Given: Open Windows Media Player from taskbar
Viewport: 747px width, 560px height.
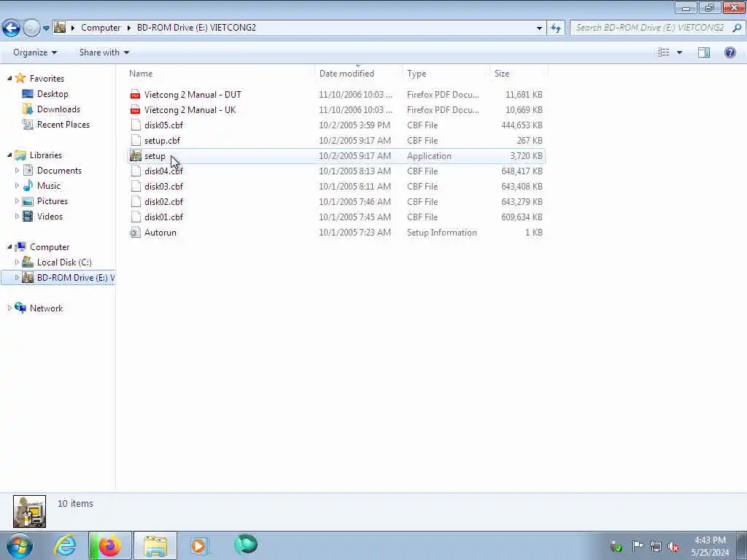Looking at the screenshot, I should click(x=198, y=545).
